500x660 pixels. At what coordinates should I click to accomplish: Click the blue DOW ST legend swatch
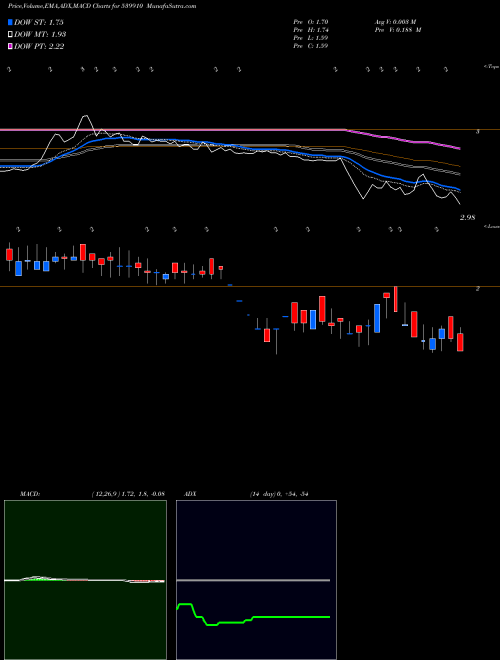11,22
